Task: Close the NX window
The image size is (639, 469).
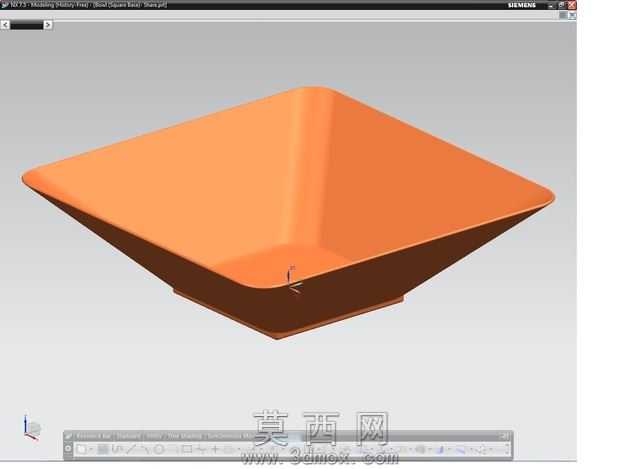Action: [572, 5]
